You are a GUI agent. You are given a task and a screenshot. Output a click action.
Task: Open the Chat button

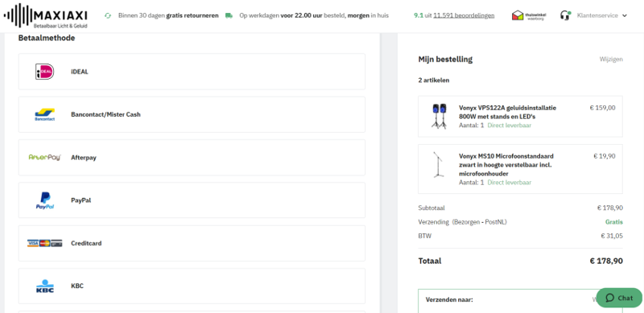[619, 298]
